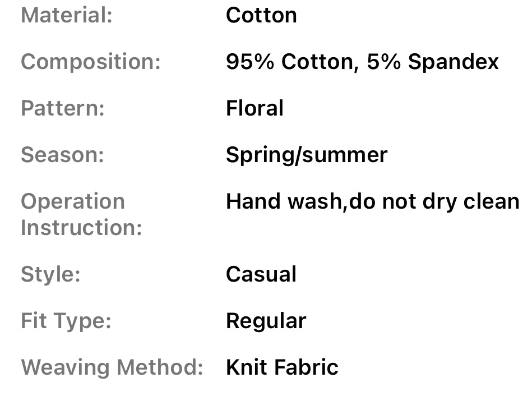Viewport: 532px width, 396px height.
Task: Select the 95% Cotton, 5% Spandex text
Action: tap(362, 62)
